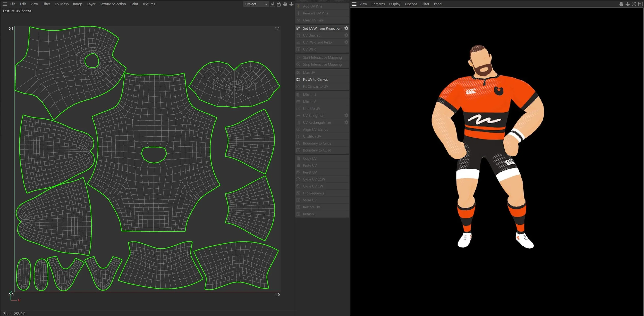
Task: Open the Texture Selection menu
Action: tap(113, 4)
